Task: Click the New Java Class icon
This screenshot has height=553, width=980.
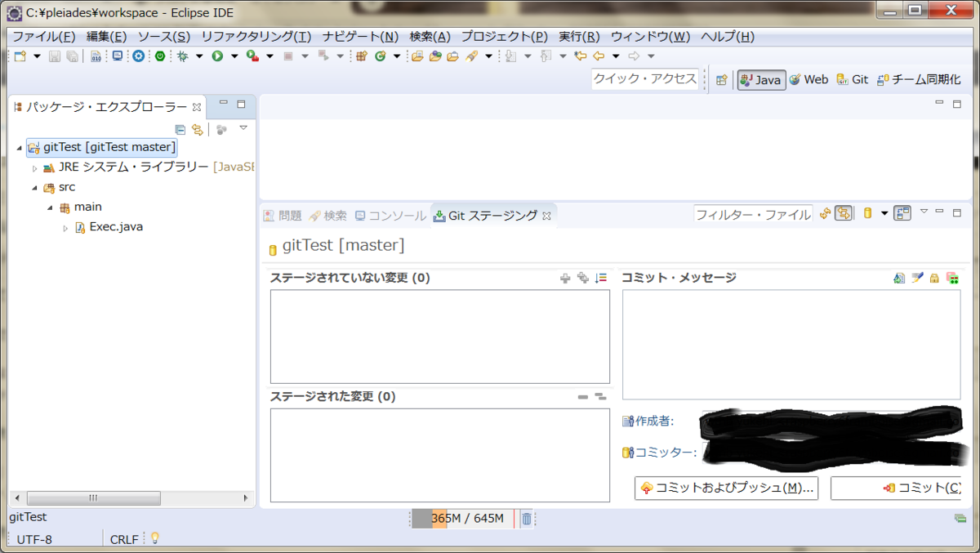Action: [381, 56]
